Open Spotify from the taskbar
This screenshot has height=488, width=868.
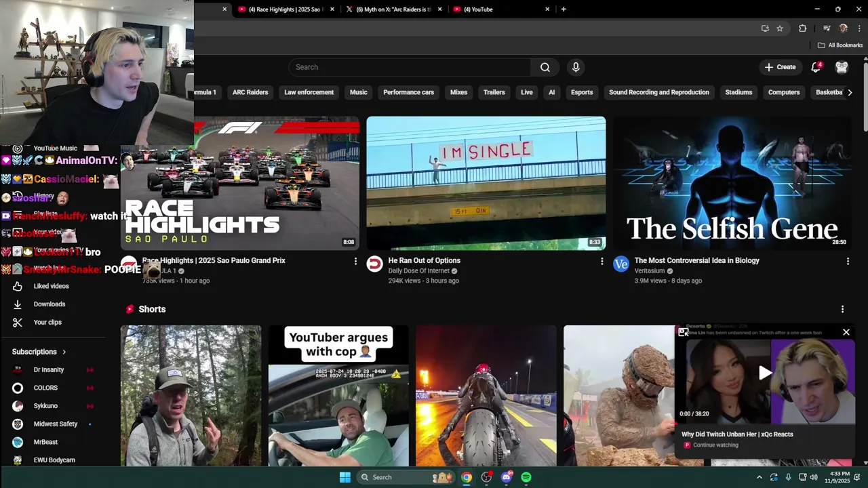click(526, 477)
